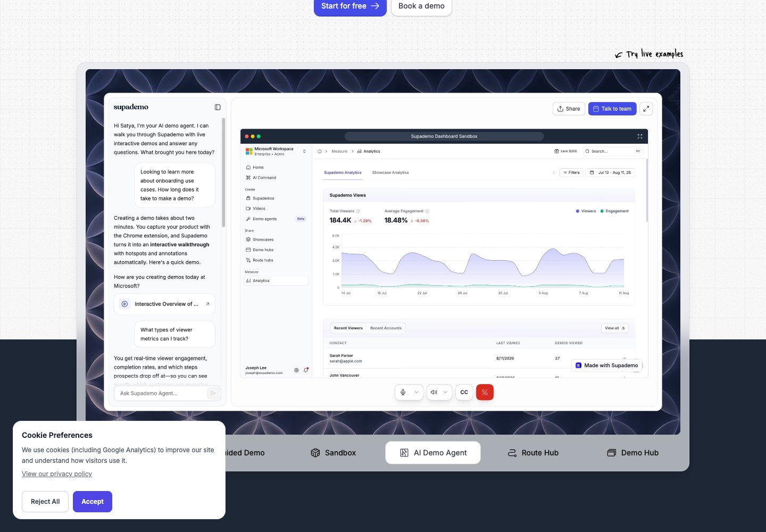Click the dashboard Search field

coord(613,151)
